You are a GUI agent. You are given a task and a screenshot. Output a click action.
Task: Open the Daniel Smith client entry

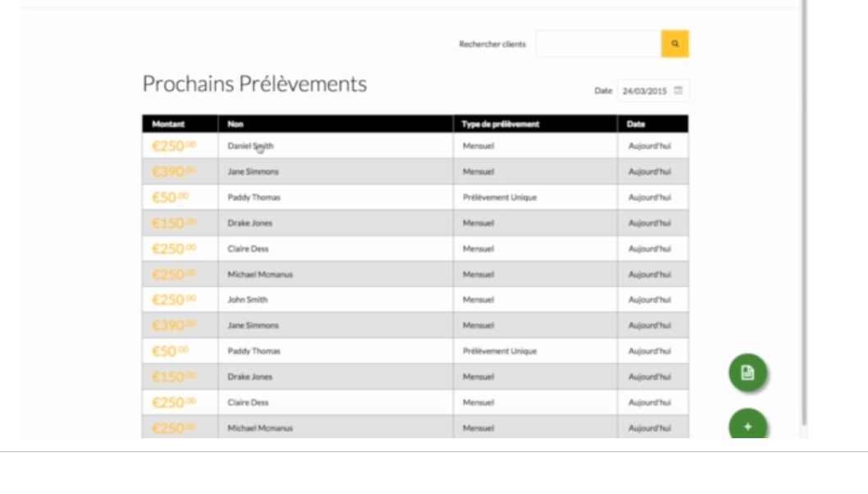250,146
